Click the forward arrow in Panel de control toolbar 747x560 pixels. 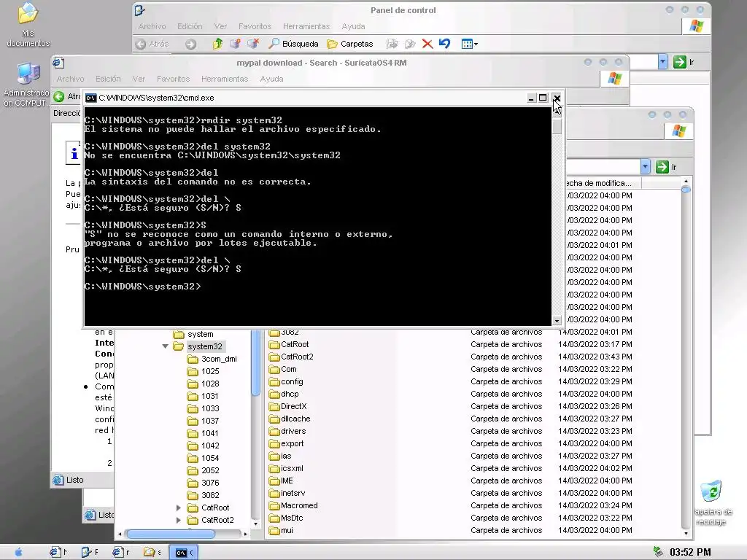[190, 44]
